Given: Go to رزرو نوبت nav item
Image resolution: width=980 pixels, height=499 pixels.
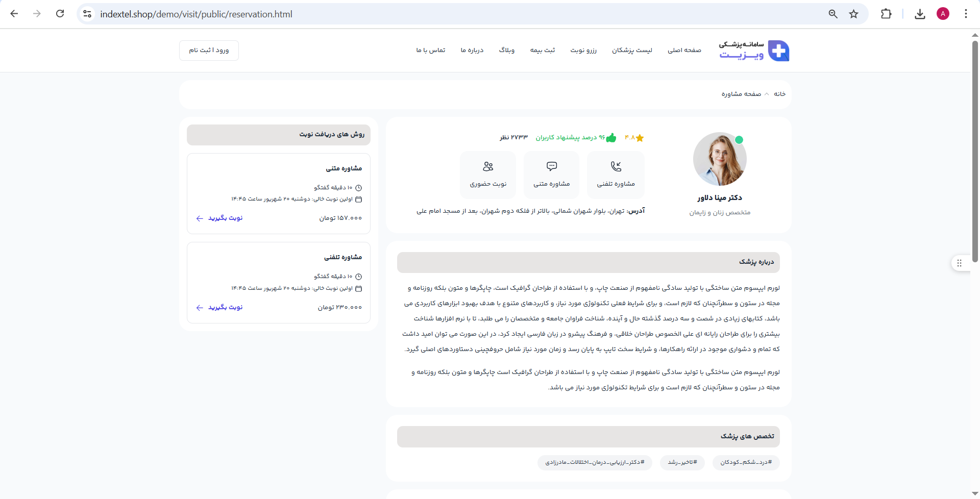Looking at the screenshot, I should (x=583, y=50).
